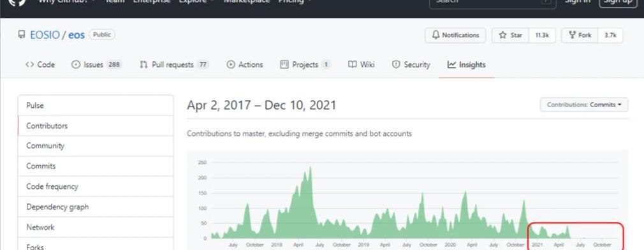Star the eos repository

[x=511, y=35]
